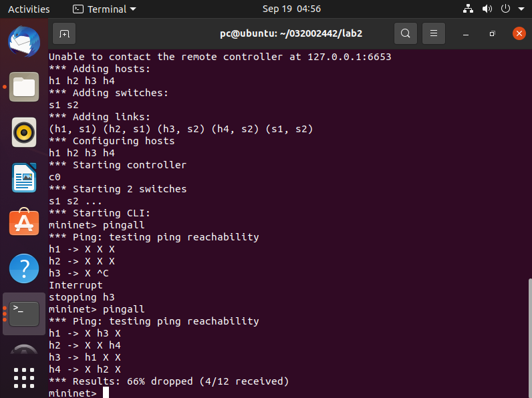
Task: Click the volume speaker icon
Action: (x=487, y=9)
